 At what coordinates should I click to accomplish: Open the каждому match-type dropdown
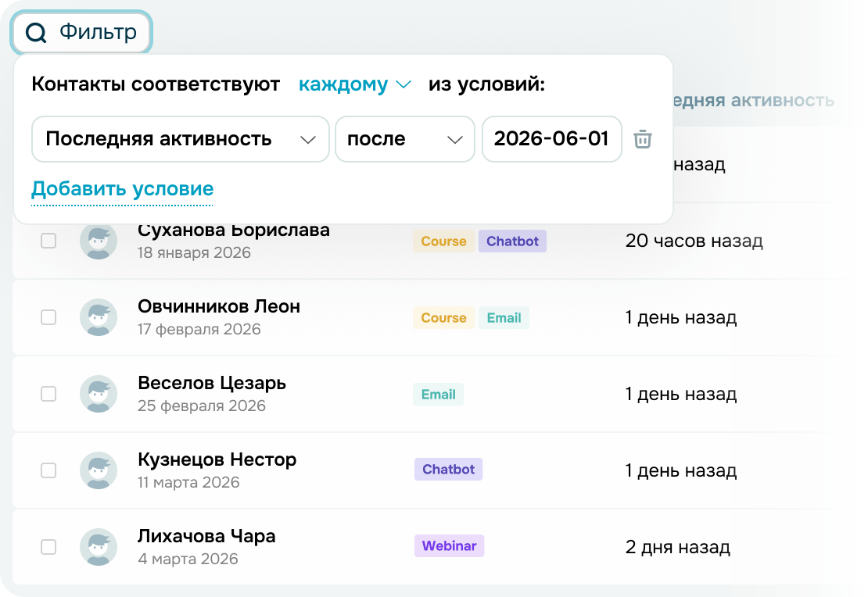pos(354,84)
